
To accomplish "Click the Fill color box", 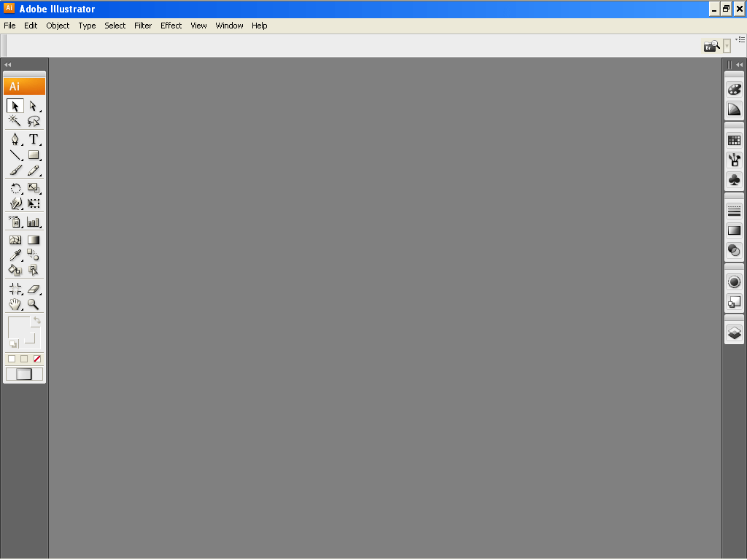I will (18, 327).
